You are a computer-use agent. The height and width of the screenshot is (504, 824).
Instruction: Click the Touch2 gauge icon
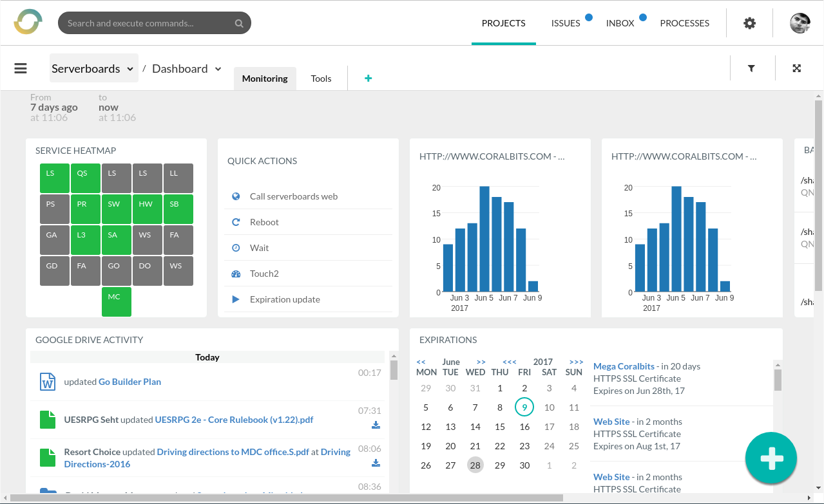tap(236, 274)
